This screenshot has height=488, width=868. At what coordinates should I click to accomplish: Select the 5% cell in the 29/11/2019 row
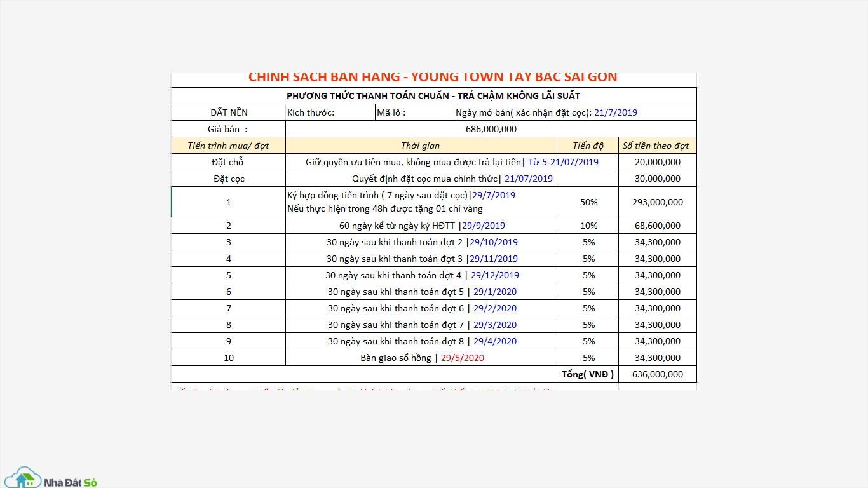tap(589, 259)
